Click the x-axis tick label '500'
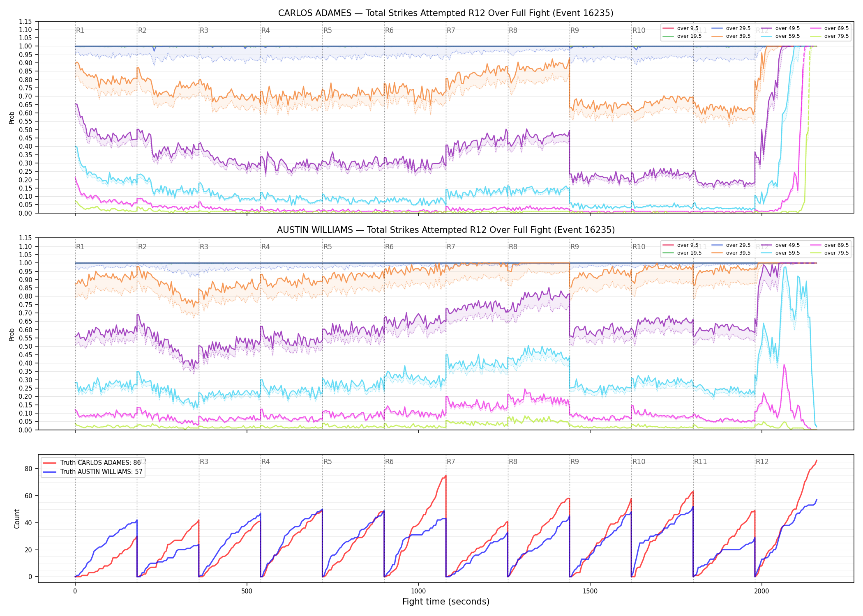Image resolution: width=863 pixels, height=616 pixels. pyautogui.click(x=247, y=591)
